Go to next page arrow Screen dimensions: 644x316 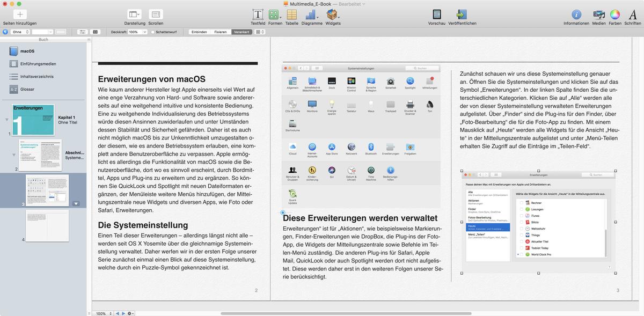123,313
